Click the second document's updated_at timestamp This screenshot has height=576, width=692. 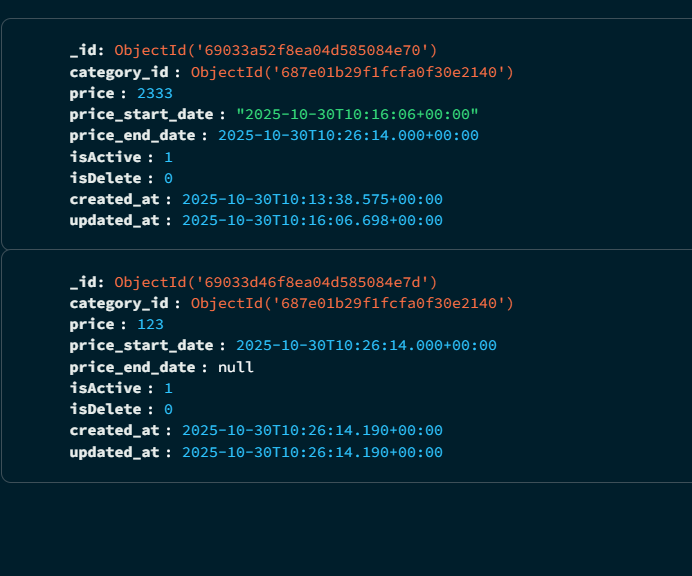coord(312,453)
